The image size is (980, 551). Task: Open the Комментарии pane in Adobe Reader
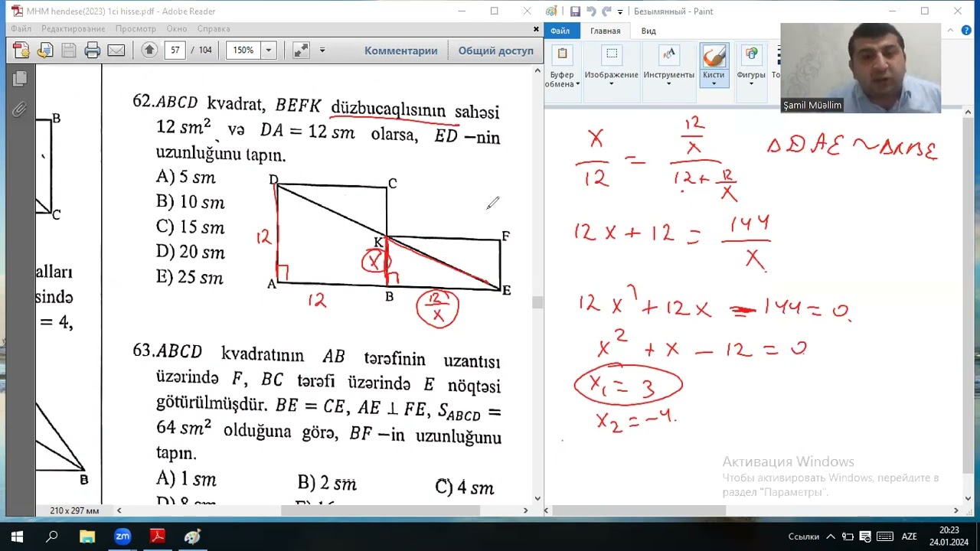click(401, 51)
